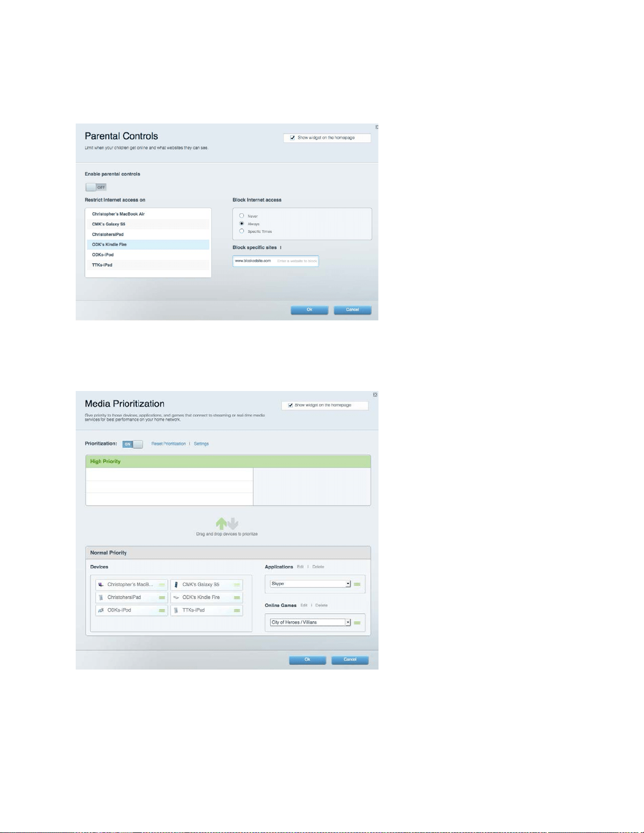This screenshot has width=644, height=833.
Task: Grab drag handle on ODKs-iPod tile
Action: click(x=162, y=610)
